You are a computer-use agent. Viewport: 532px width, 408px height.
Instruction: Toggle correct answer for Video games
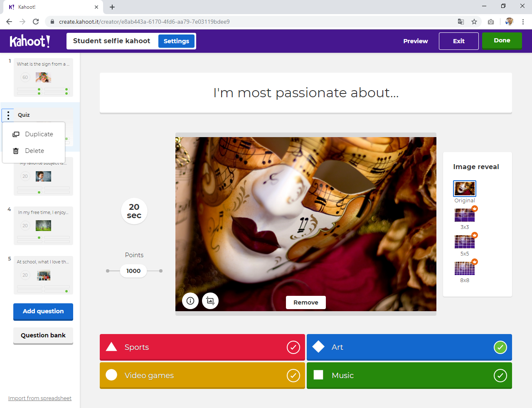coord(293,376)
